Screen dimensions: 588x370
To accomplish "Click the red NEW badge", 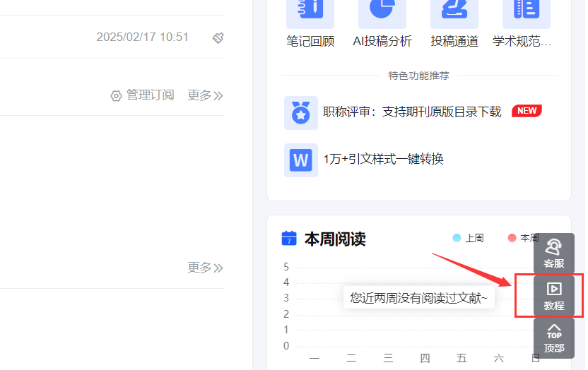I will (527, 111).
